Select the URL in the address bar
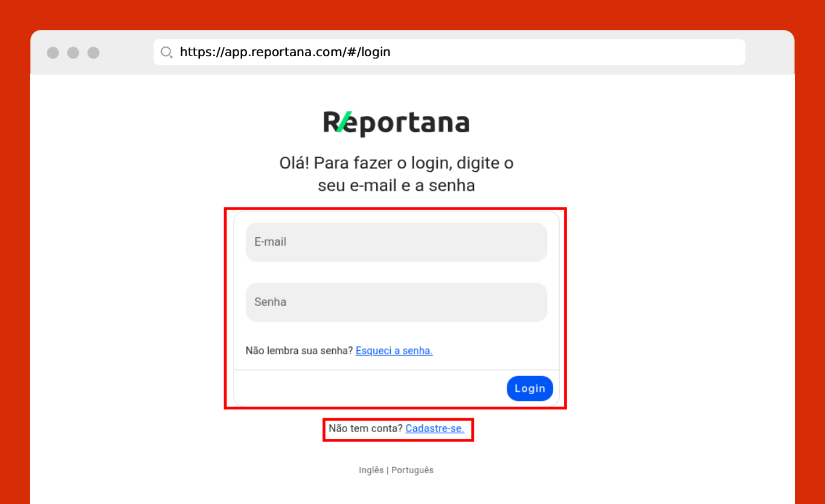 point(285,53)
